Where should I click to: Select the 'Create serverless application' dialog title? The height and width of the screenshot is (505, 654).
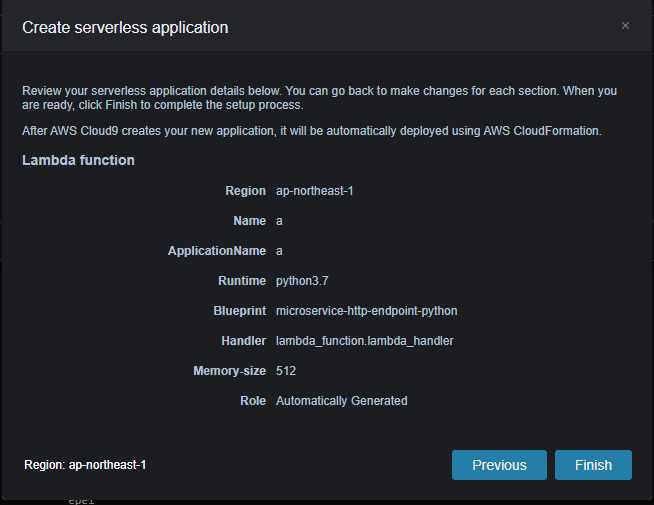(x=125, y=28)
